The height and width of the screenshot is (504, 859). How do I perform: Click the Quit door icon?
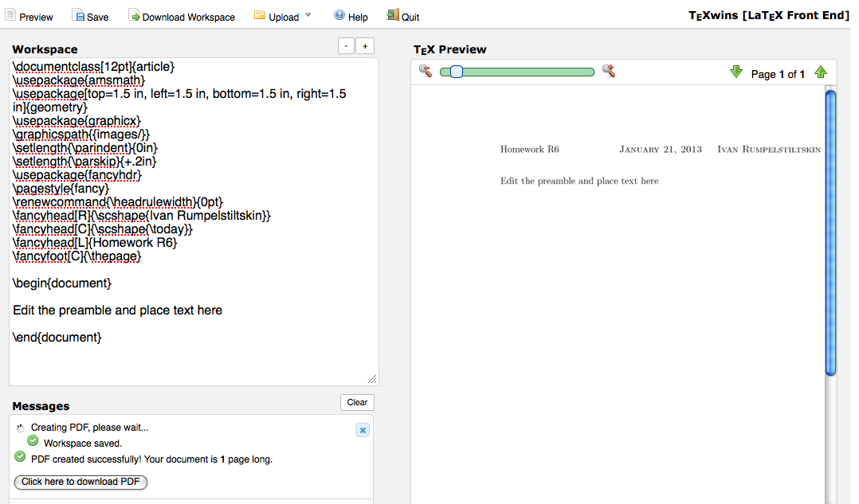(x=393, y=16)
